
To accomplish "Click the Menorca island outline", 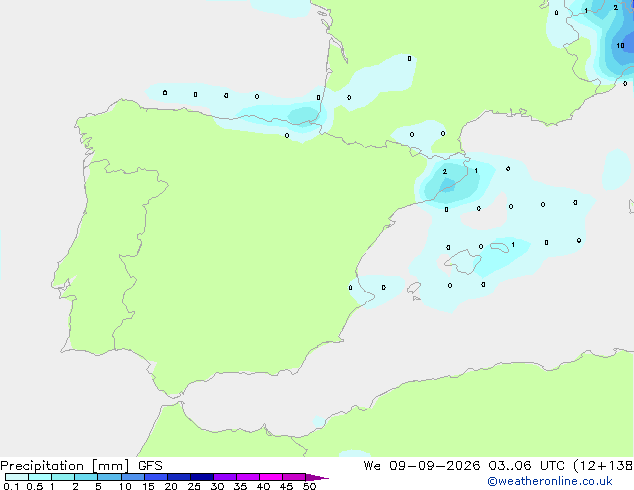I will pyautogui.click(x=499, y=247).
